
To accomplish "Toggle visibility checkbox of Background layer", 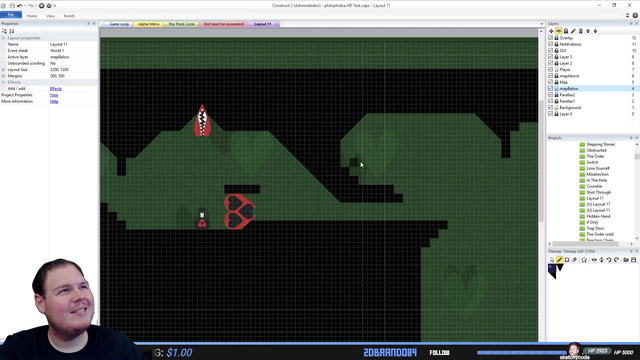I will [x=551, y=107].
